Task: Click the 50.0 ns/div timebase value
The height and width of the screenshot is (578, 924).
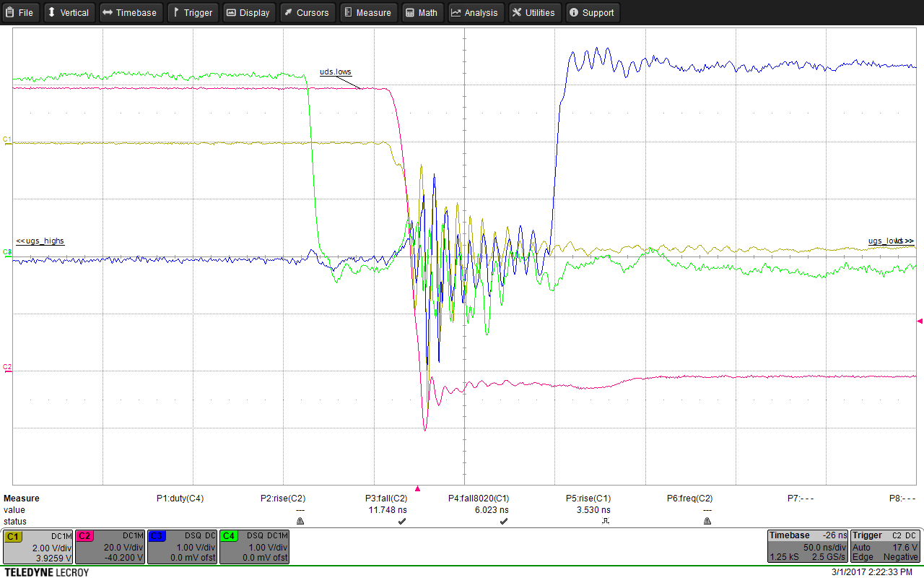Action: (824, 548)
